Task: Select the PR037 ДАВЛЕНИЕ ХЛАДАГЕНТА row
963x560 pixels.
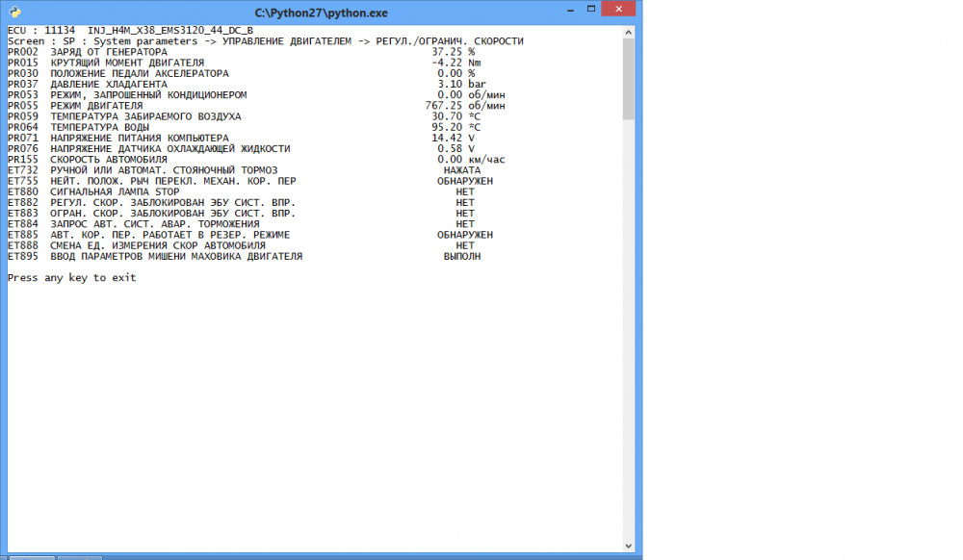Action: pyautogui.click(x=247, y=84)
